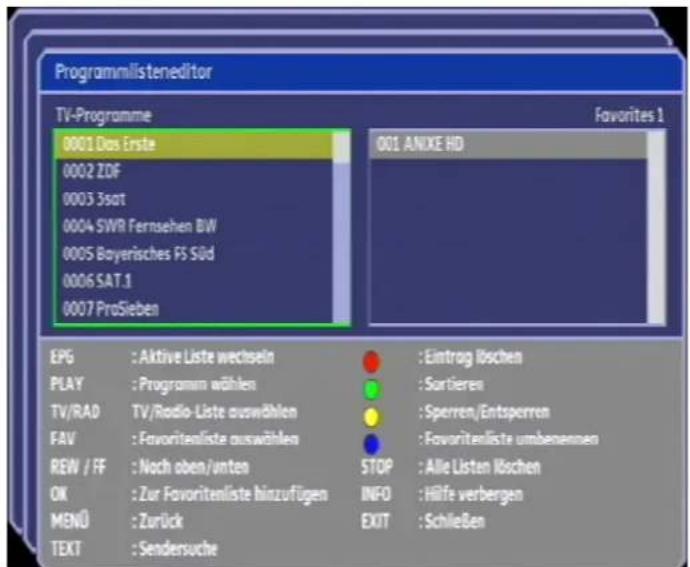690x567 pixels.
Task: Select channel 0006 SAT.1
Action: (194, 281)
